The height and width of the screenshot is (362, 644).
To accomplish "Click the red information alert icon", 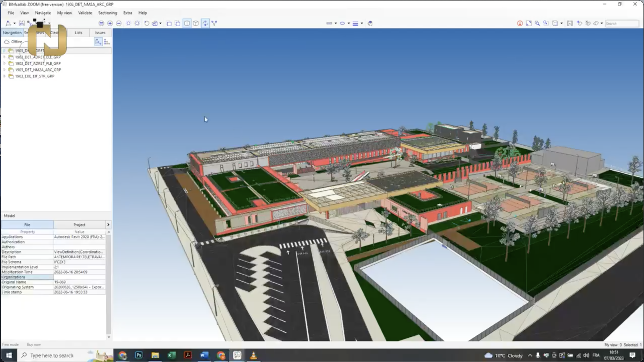I will pos(520,23).
